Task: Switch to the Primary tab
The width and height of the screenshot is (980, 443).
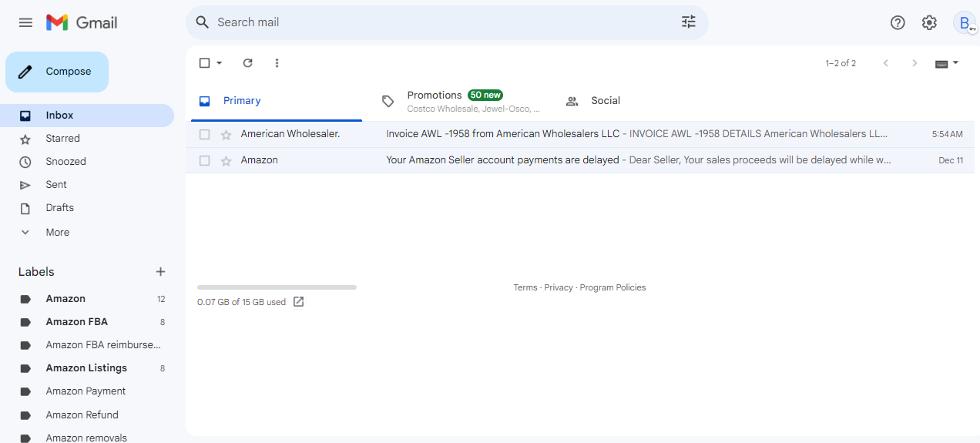Action: (x=276, y=101)
